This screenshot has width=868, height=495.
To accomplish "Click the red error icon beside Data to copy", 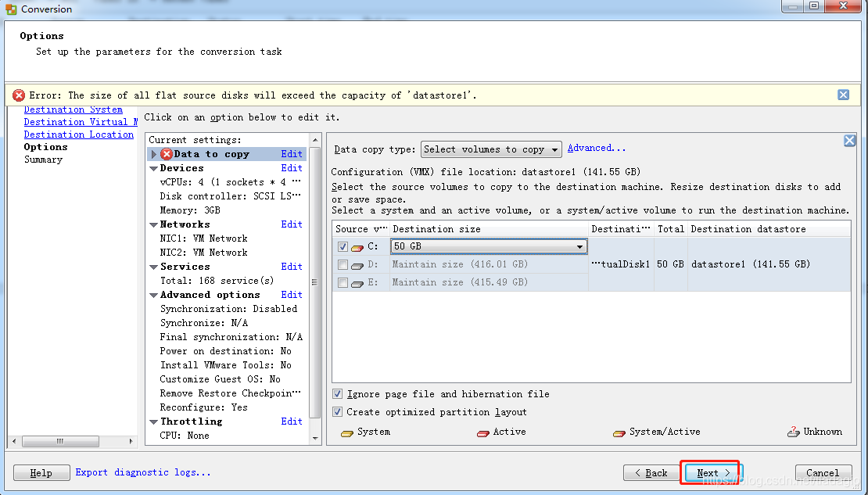I will [x=167, y=154].
